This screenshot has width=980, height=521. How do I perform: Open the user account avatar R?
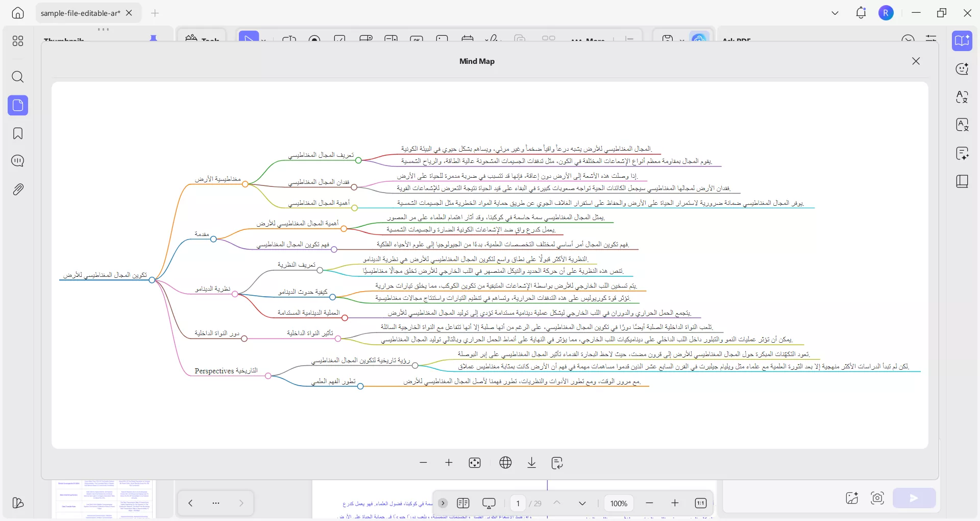click(x=886, y=13)
